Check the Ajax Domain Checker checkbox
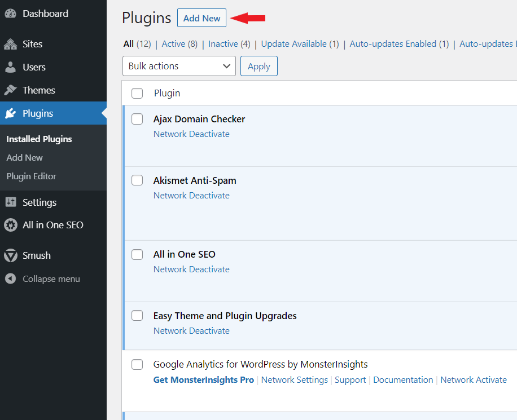Image resolution: width=517 pixels, height=420 pixels. (x=137, y=119)
